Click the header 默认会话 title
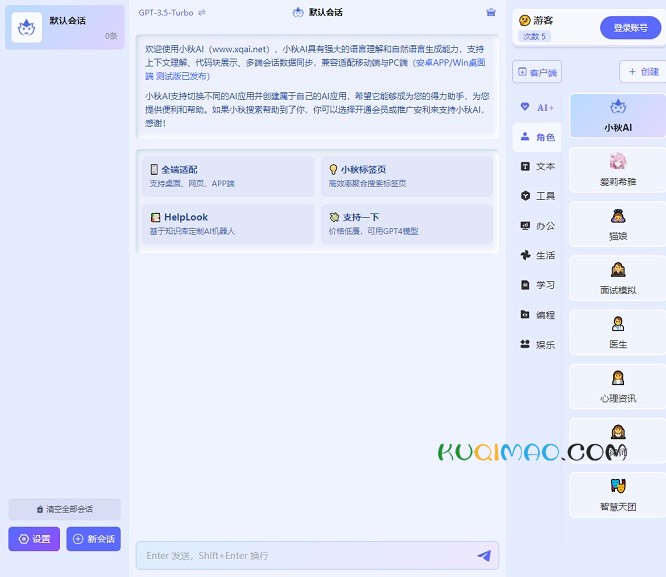The image size is (666, 577). (326, 12)
